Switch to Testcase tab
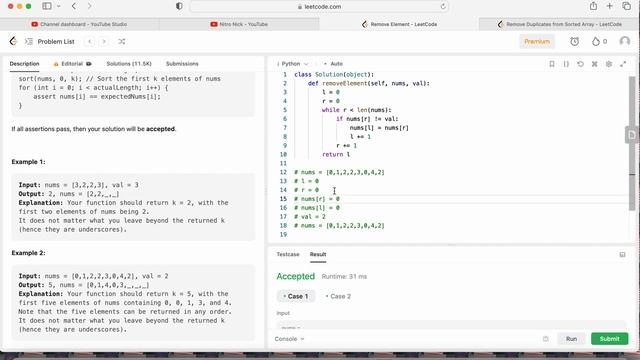This screenshot has width=640, height=360. [x=288, y=254]
